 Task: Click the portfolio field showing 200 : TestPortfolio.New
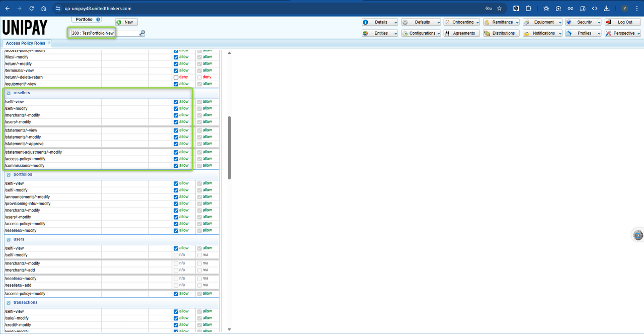tap(104, 33)
